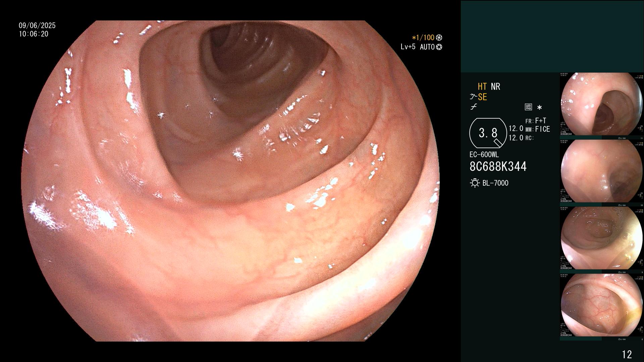Click the asterisk indicator beside the sliders icon
644x362 pixels.
tap(539, 108)
